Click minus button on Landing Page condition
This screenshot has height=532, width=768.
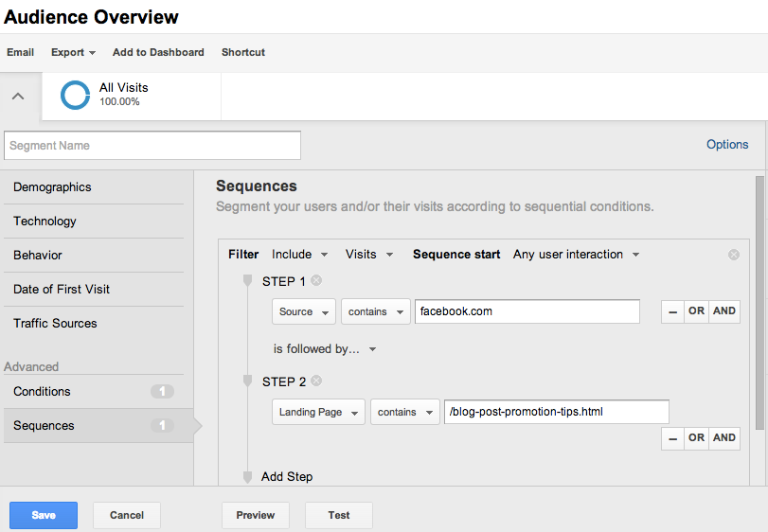click(x=672, y=438)
